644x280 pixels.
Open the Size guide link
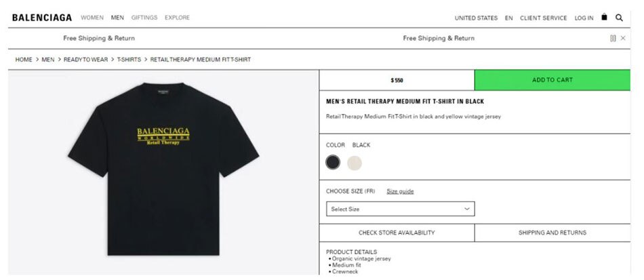point(400,191)
